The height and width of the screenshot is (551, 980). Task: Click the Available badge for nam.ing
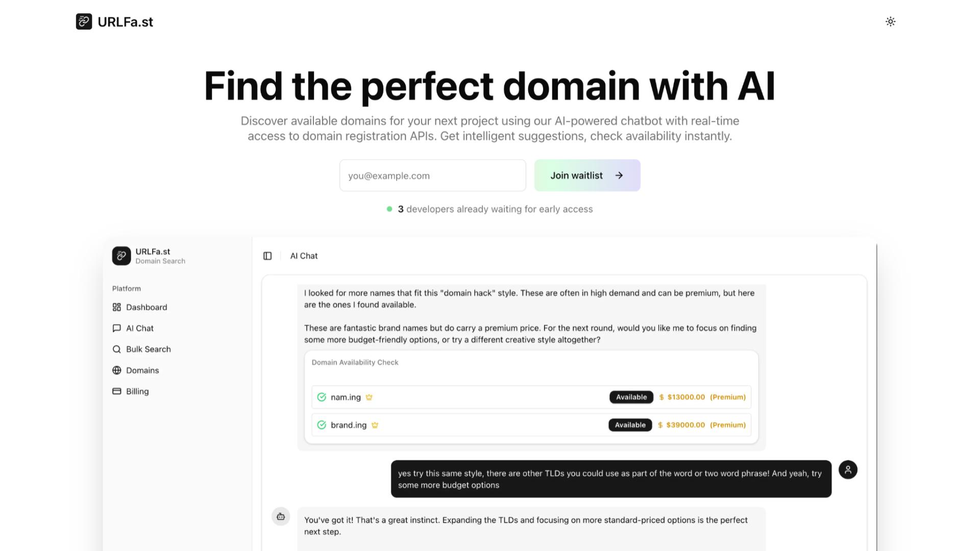(x=631, y=397)
